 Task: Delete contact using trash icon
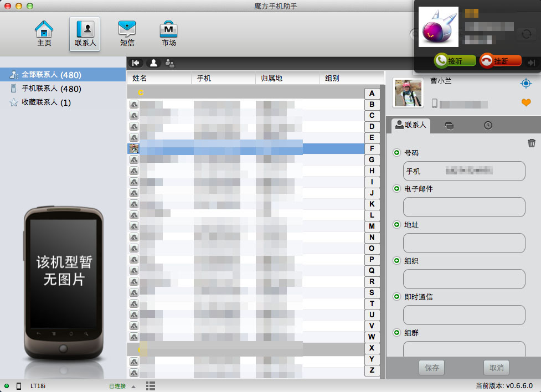pyautogui.click(x=532, y=143)
